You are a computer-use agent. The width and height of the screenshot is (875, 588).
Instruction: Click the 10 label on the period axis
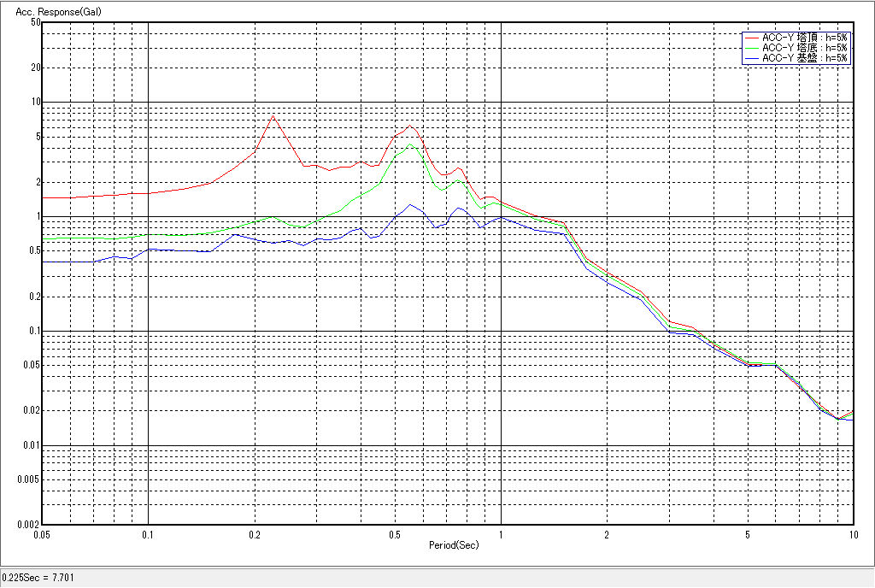852,534
